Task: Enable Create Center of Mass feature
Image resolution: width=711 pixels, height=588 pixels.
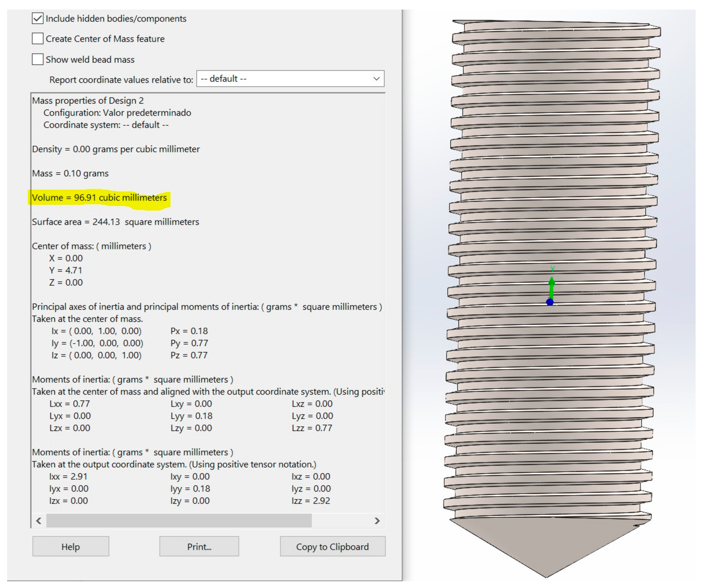Action: click(38, 39)
